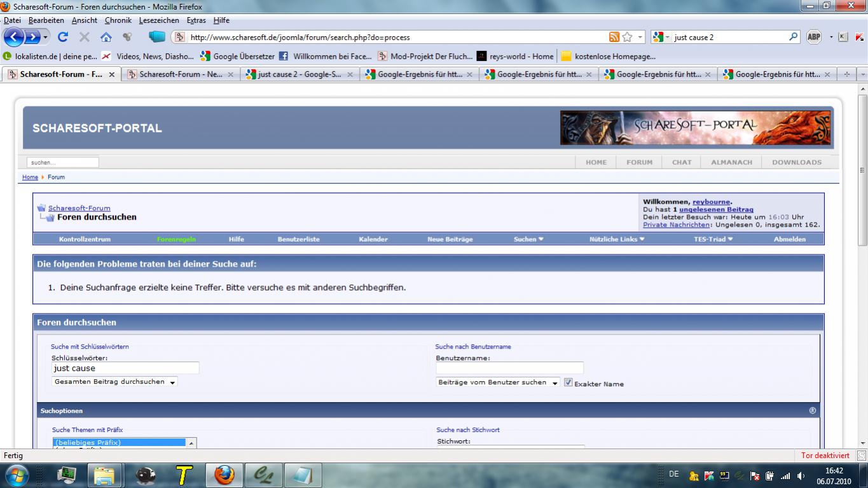868x488 pixels.
Task: Collapse Suchoptionen section with round icon
Action: point(812,410)
